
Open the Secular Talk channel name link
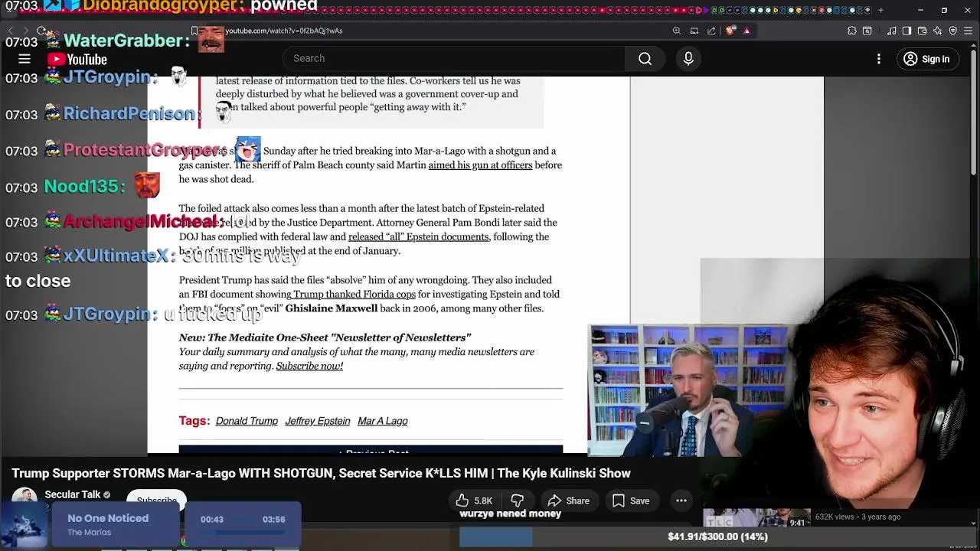[73, 494]
